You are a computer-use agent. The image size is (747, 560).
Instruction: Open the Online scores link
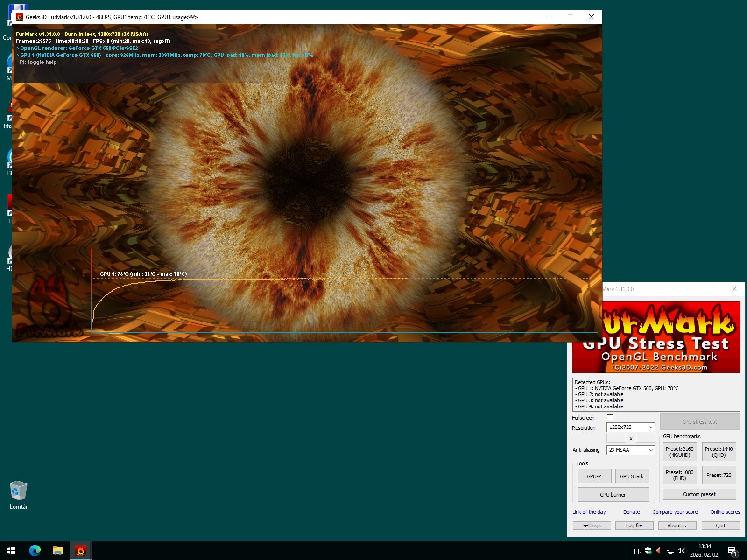(x=725, y=512)
